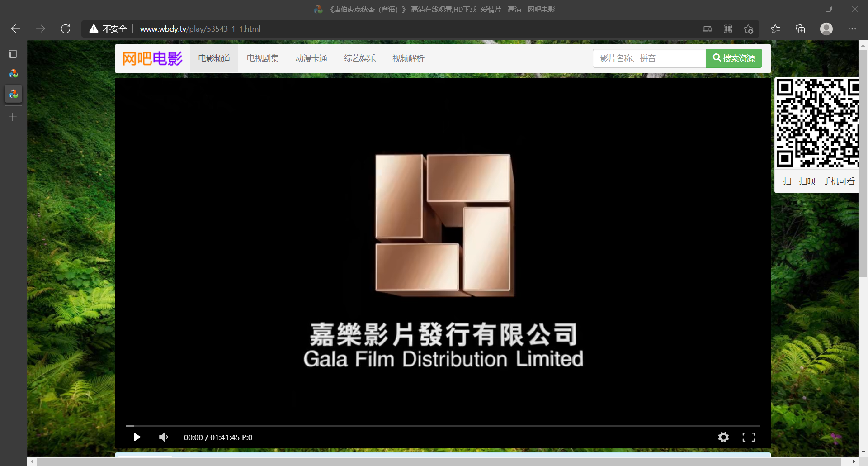868x466 pixels.
Task: Mute the video volume
Action: click(163, 437)
